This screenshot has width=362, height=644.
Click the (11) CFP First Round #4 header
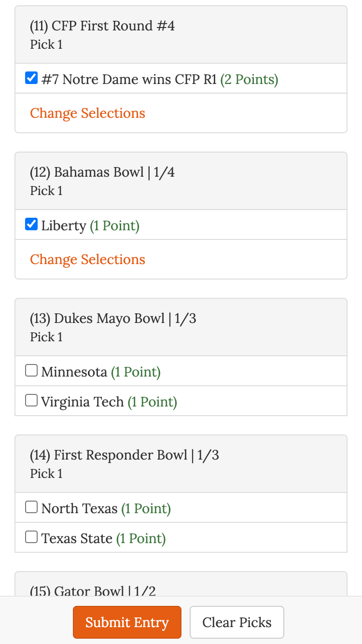[x=102, y=26]
